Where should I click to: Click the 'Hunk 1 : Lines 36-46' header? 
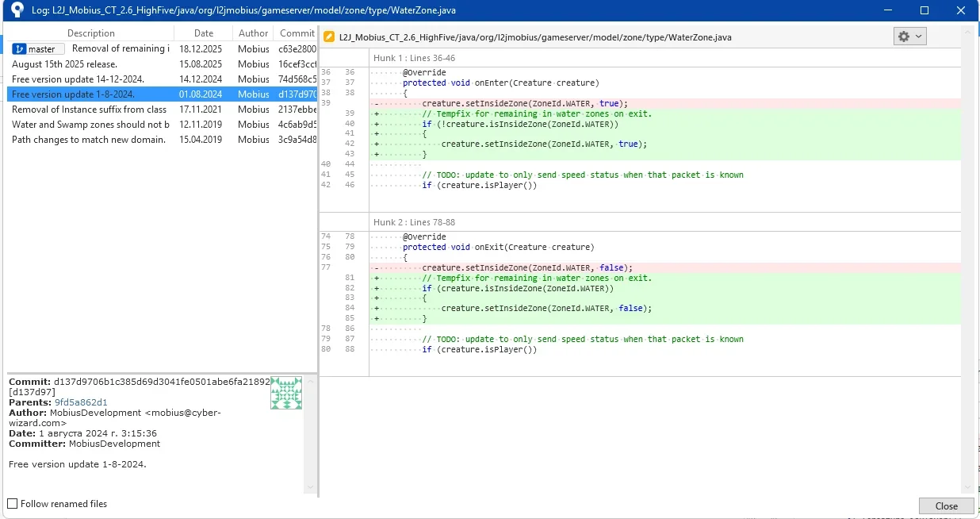[x=415, y=59]
